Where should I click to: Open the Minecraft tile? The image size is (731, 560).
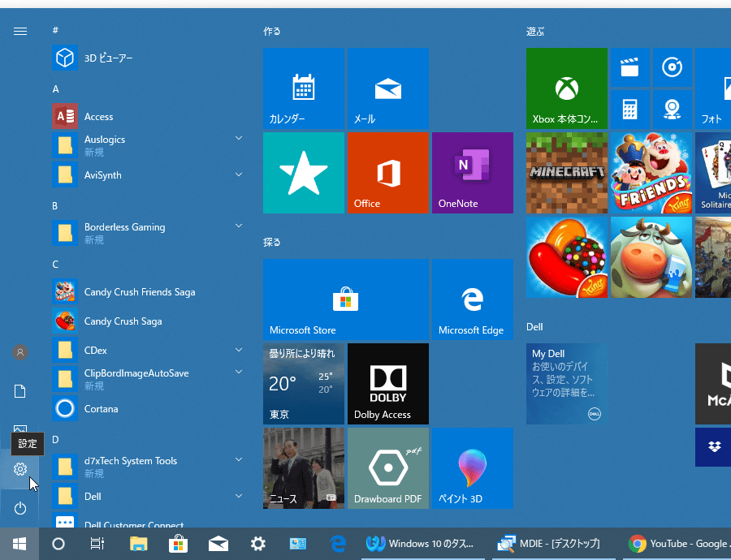click(567, 173)
